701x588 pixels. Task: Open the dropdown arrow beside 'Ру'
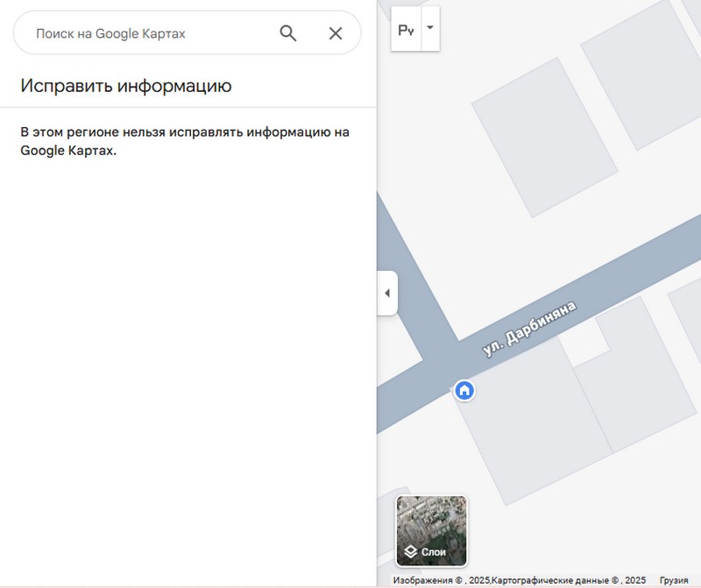click(430, 28)
